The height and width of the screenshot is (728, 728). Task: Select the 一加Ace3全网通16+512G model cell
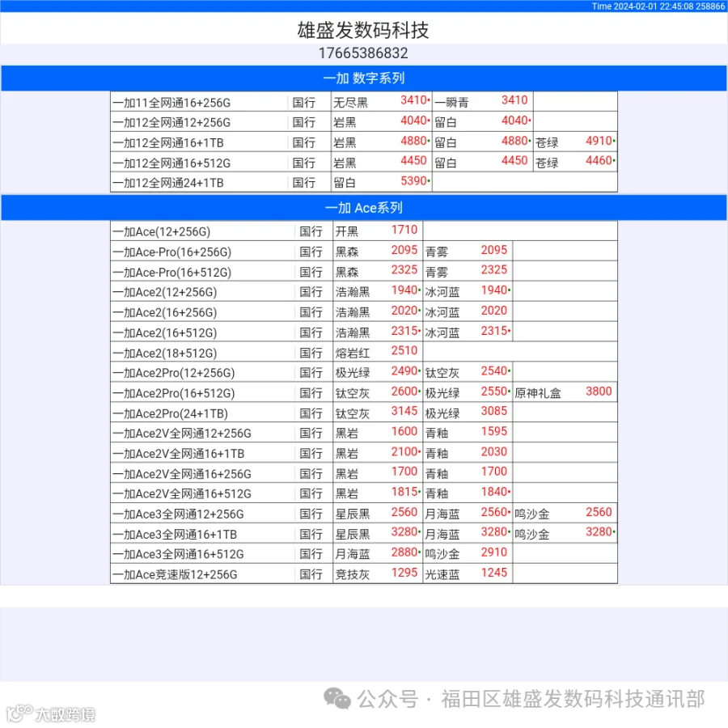click(x=203, y=554)
